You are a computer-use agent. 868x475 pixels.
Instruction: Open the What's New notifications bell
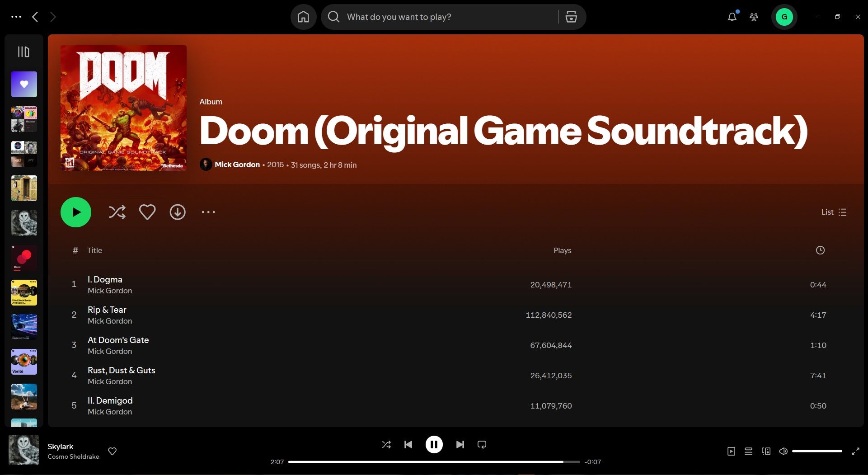pyautogui.click(x=732, y=17)
